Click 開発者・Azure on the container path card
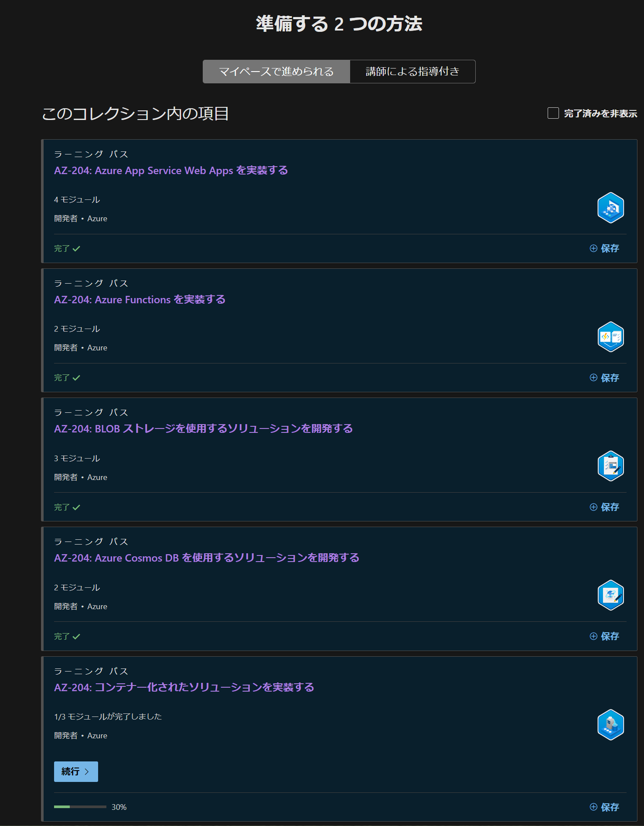The image size is (644, 826). tap(81, 736)
